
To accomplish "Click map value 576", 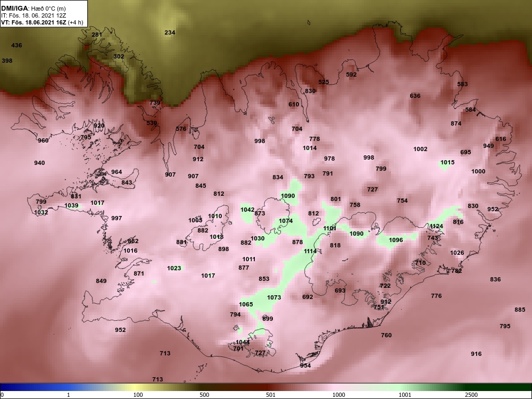I will (181, 129).
